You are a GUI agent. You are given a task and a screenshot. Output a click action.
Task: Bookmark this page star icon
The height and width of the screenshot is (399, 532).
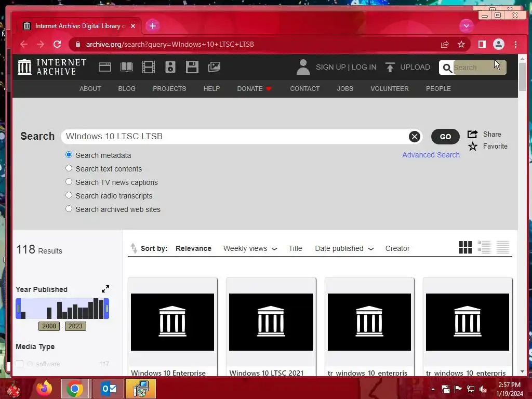click(461, 44)
